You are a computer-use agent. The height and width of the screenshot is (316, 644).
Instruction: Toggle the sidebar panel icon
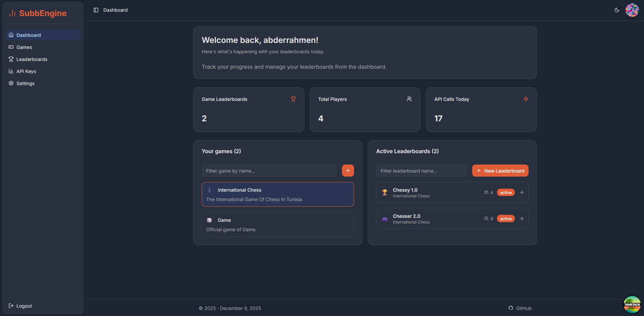point(96,10)
